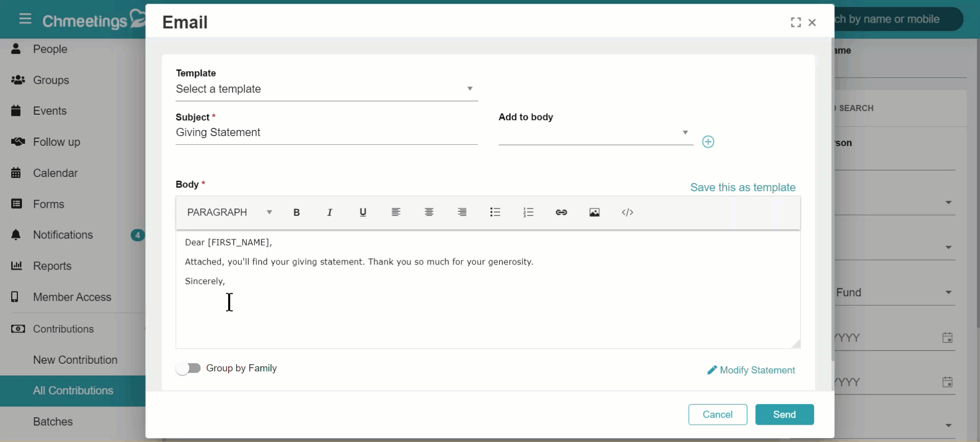Image resolution: width=980 pixels, height=442 pixels.
Task: Open the hamburger navigation menu
Action: (x=25, y=19)
